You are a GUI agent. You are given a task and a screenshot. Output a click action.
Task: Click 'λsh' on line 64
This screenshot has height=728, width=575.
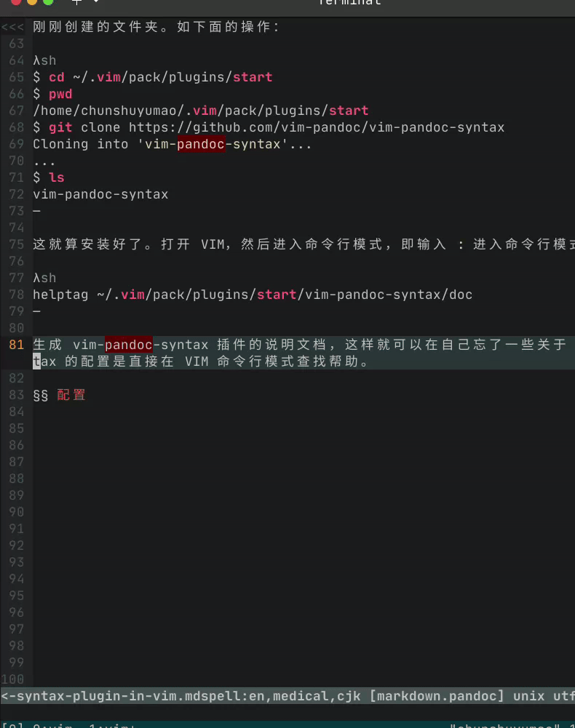pos(44,60)
